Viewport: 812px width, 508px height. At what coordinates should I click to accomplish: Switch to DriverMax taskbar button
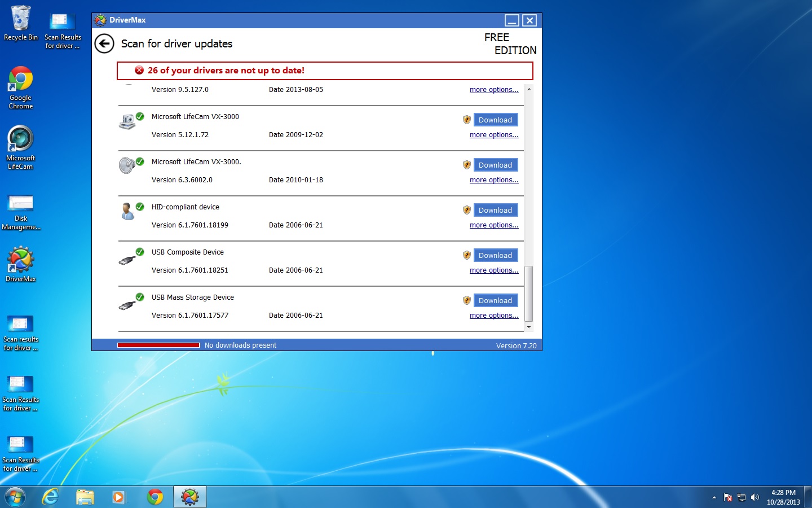[190, 497]
